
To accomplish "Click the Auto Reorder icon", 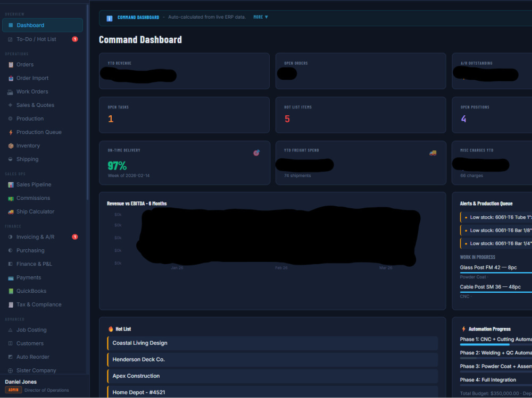I will [x=10, y=357].
